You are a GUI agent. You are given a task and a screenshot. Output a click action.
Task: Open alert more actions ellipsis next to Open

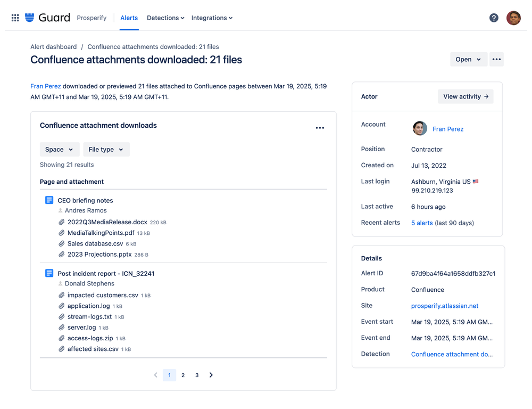[496, 59]
